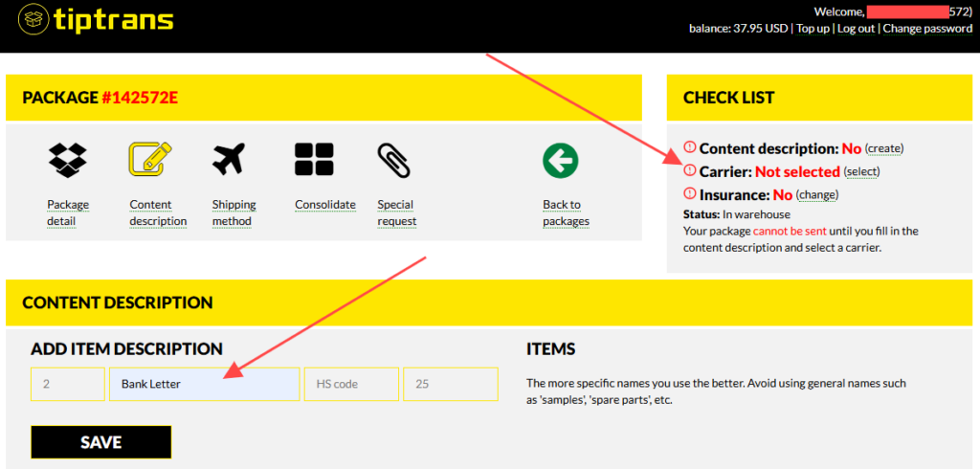This screenshot has height=469, width=980.
Task: Click the package number #142572E
Action: (140, 98)
